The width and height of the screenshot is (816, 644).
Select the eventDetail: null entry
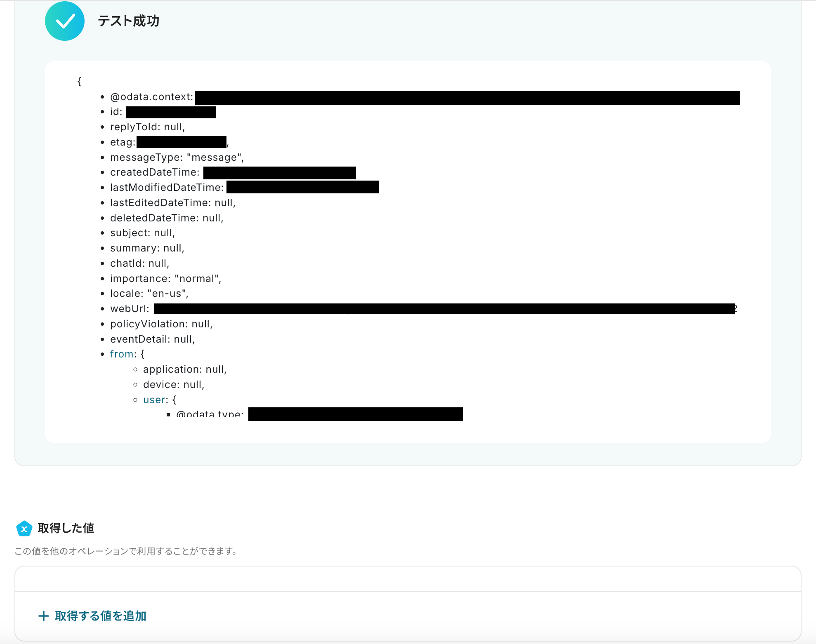pos(152,339)
